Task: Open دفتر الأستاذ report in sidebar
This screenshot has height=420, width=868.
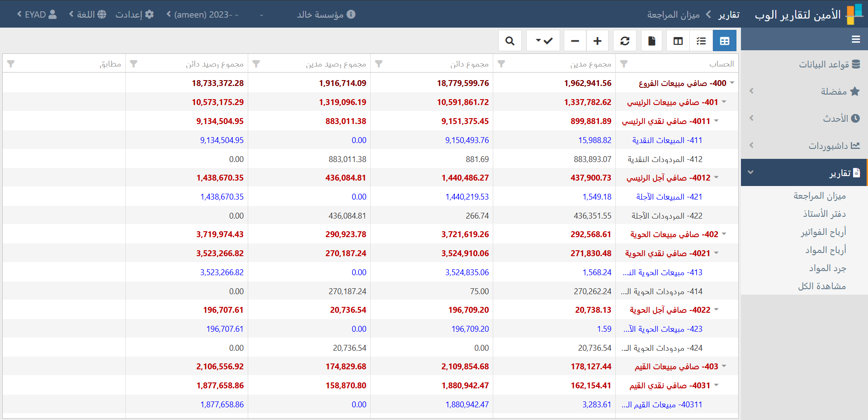Action: (x=824, y=214)
